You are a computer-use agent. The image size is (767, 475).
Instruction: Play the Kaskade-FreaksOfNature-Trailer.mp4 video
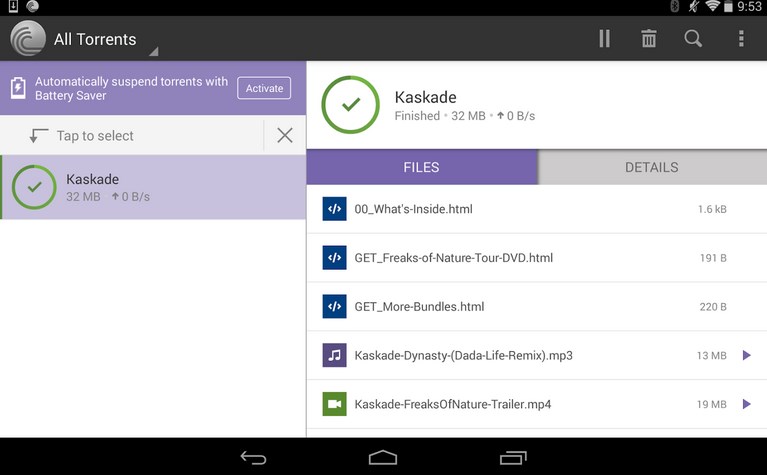[746, 404]
